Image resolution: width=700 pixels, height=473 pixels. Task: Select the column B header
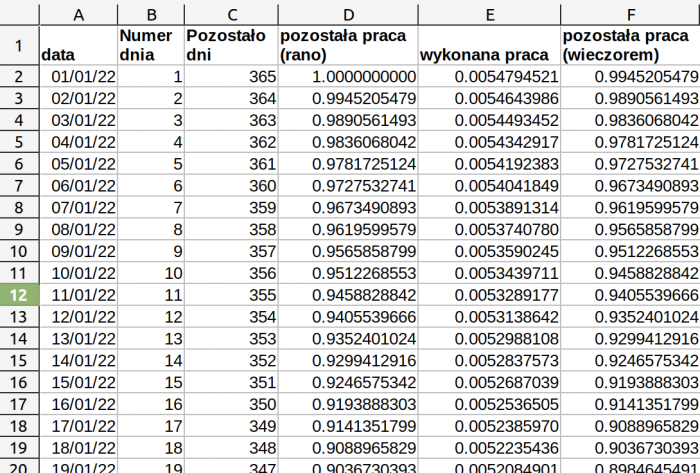(151, 13)
